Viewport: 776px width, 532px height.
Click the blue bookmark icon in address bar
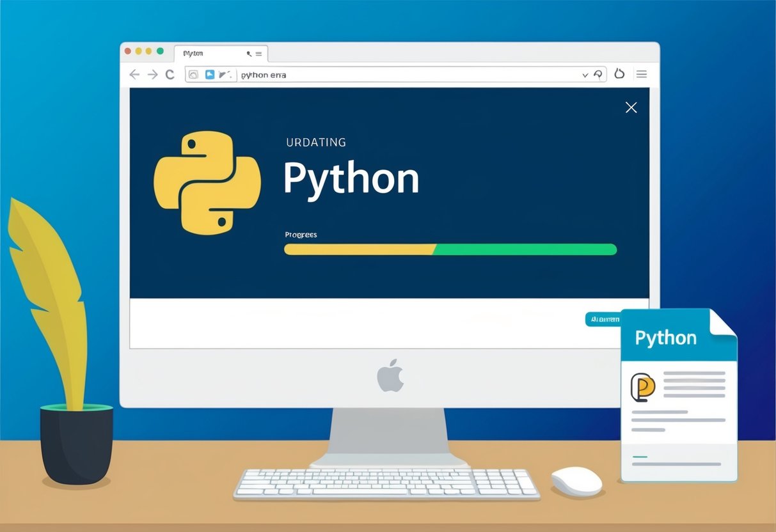coord(210,74)
